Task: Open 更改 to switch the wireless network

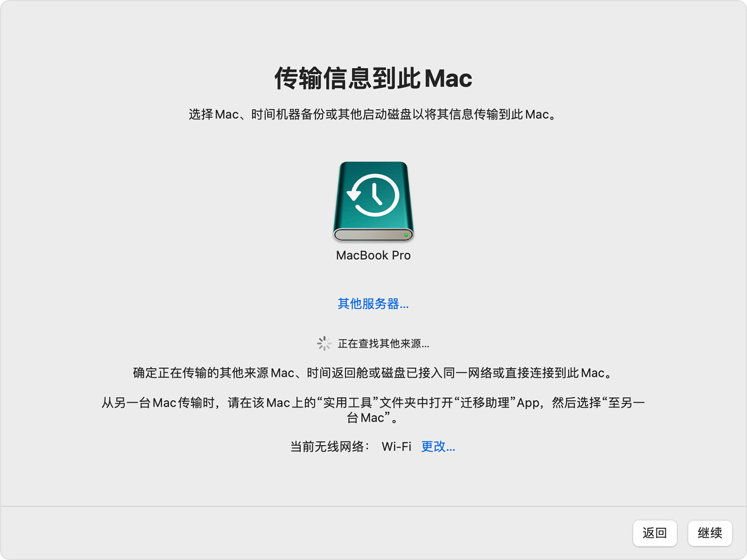Action: point(438,447)
